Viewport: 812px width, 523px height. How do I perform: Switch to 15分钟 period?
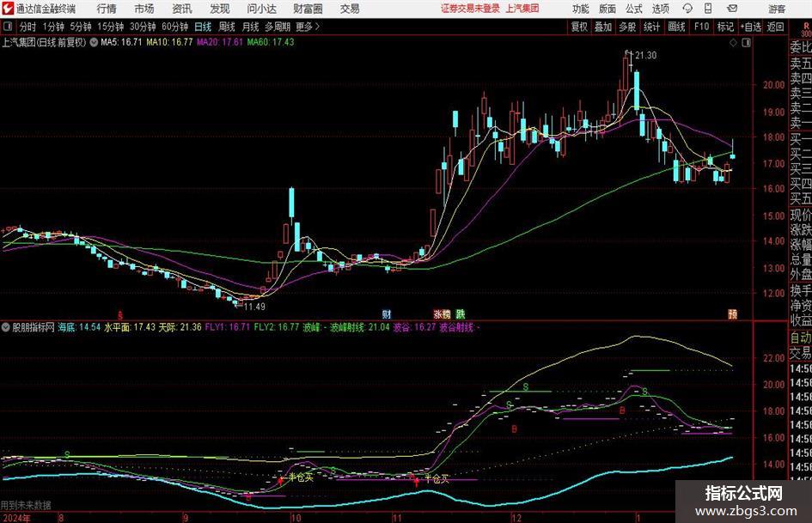point(111,27)
